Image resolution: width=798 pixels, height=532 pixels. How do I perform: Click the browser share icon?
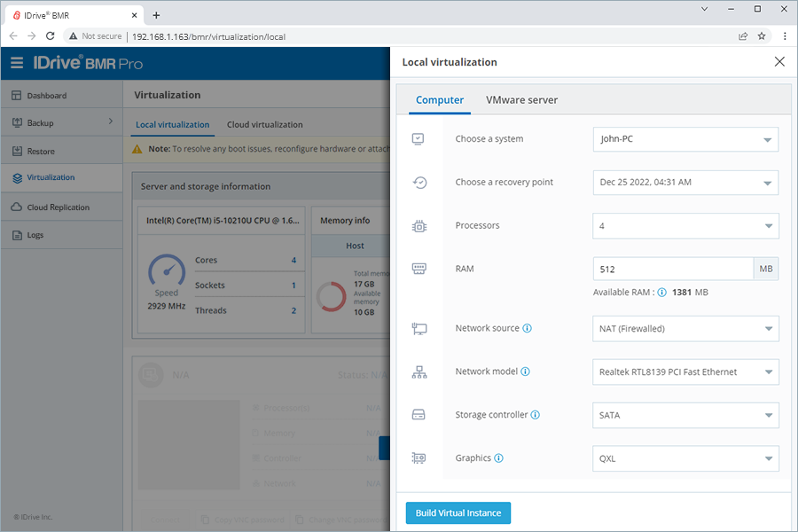click(x=743, y=36)
